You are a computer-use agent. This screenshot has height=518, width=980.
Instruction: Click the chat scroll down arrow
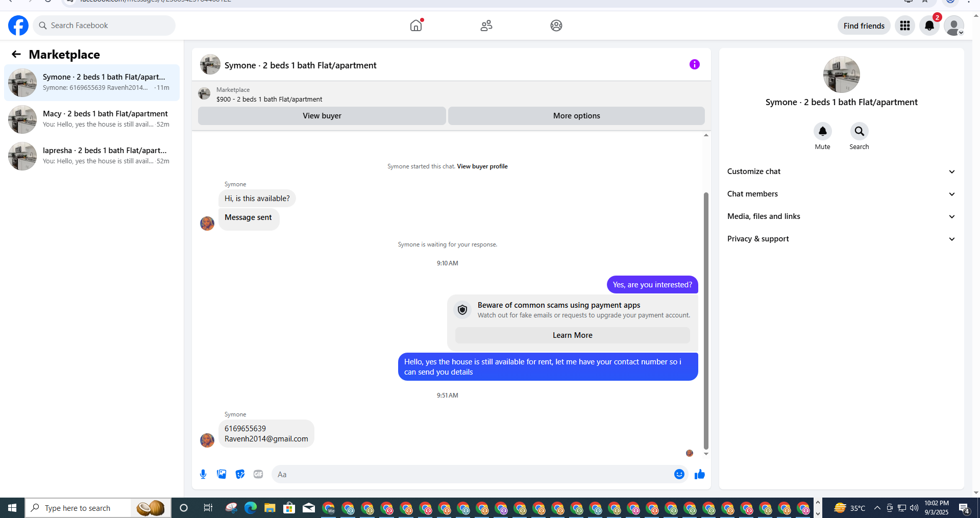coord(706,454)
